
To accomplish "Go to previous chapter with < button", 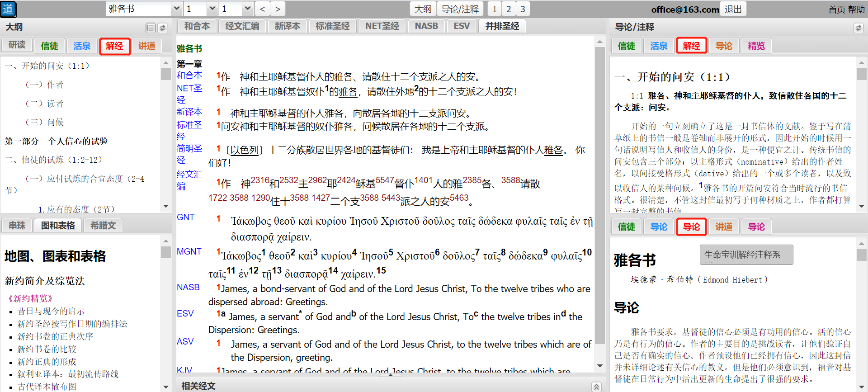I will (x=263, y=9).
